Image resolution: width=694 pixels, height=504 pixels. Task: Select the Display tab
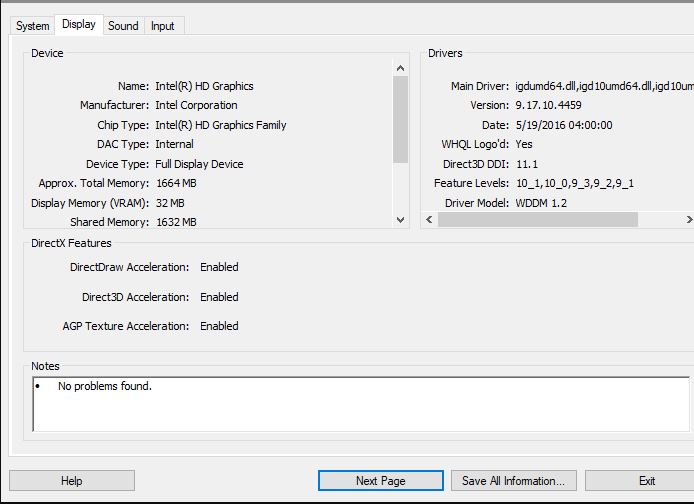click(x=79, y=24)
